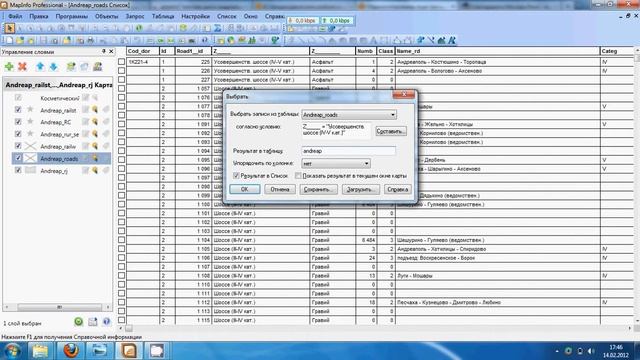This screenshot has width=640, height=360.
Task: Click layer list horizontal scrollbar
Action: [x=59, y=307]
